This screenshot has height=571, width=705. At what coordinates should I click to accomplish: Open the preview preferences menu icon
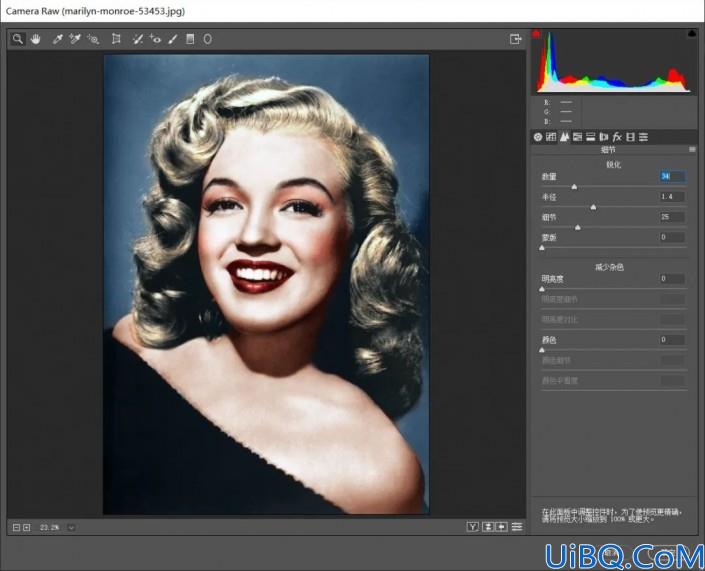pyautogui.click(x=517, y=526)
